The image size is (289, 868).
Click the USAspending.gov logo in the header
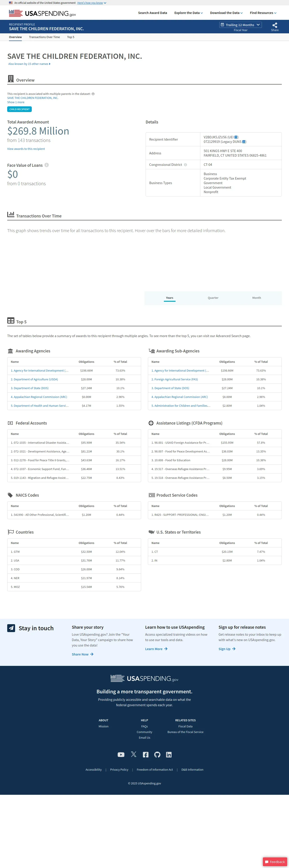[x=42, y=13]
